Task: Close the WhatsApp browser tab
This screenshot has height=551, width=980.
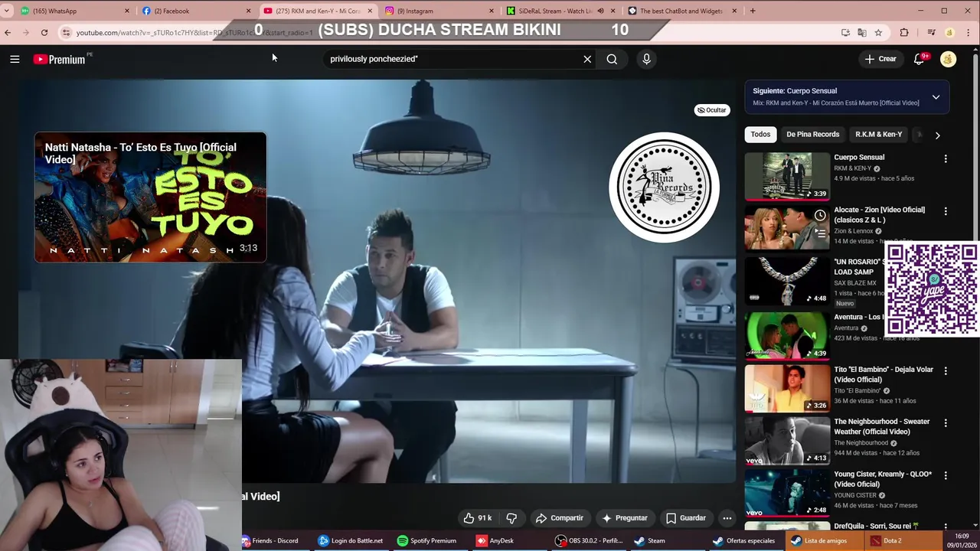Action: coord(127,11)
